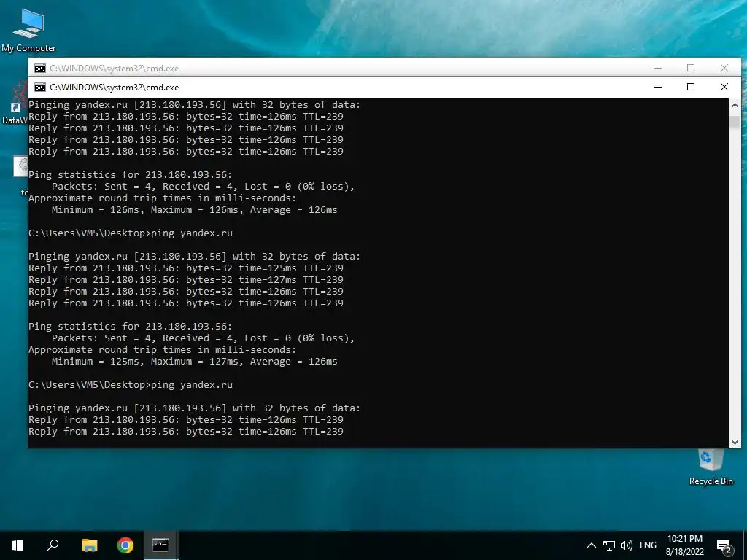Screen dimensions: 747x560
Task: Close the front cmd.exe window
Action: pyautogui.click(x=724, y=87)
